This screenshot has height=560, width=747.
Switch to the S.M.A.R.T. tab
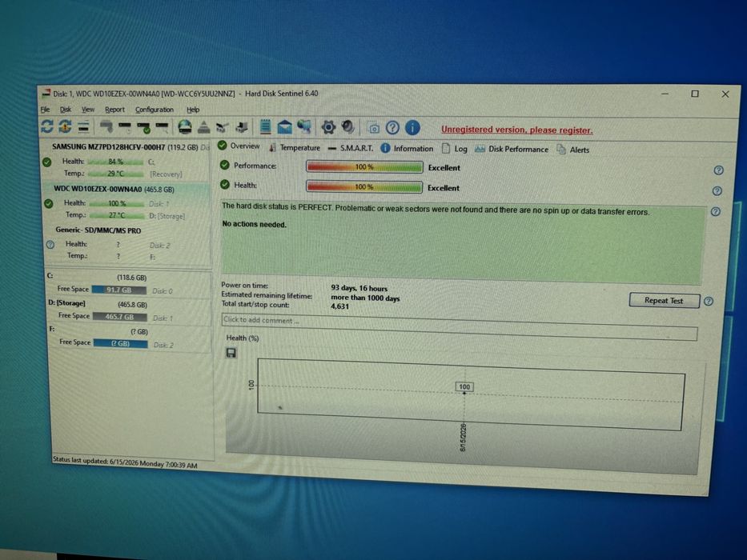[x=351, y=148]
